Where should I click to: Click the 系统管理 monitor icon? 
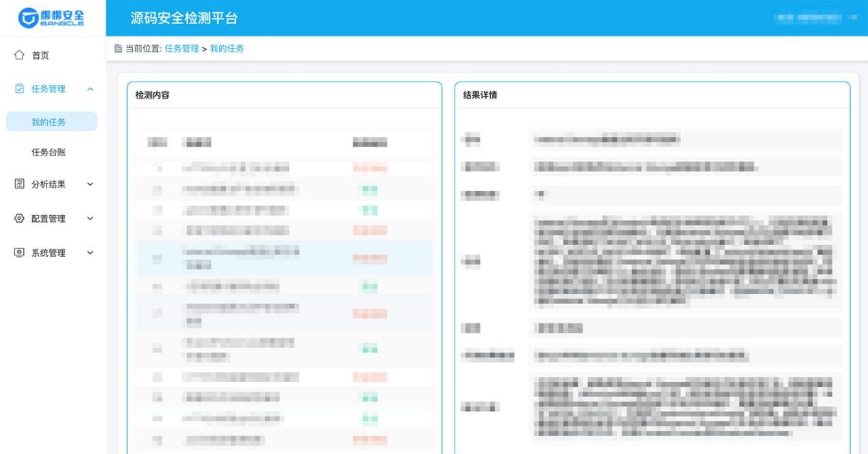(19, 253)
